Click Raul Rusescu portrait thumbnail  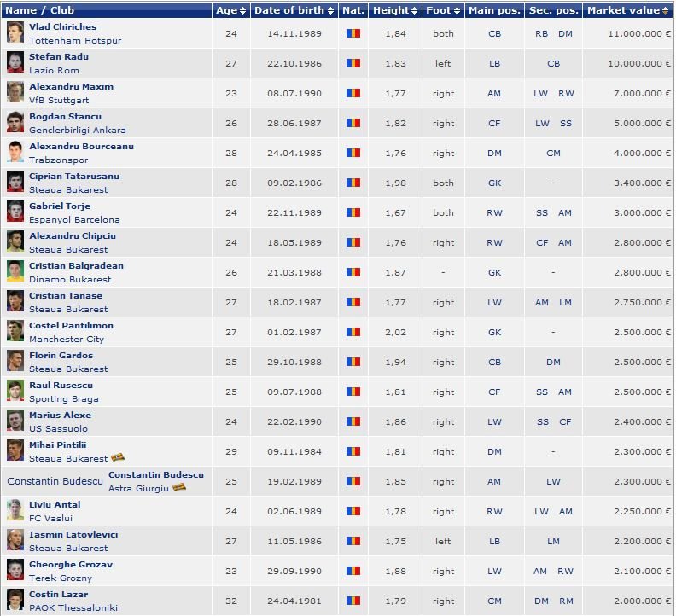click(15, 391)
